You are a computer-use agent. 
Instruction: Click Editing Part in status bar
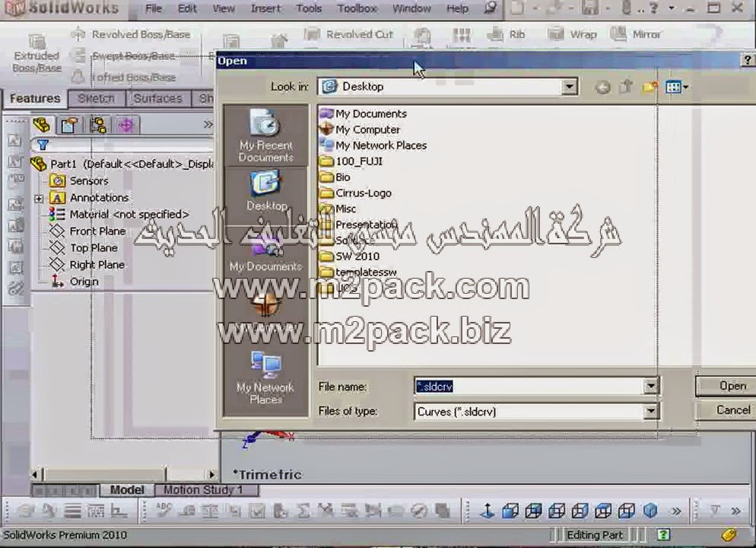[x=595, y=535]
